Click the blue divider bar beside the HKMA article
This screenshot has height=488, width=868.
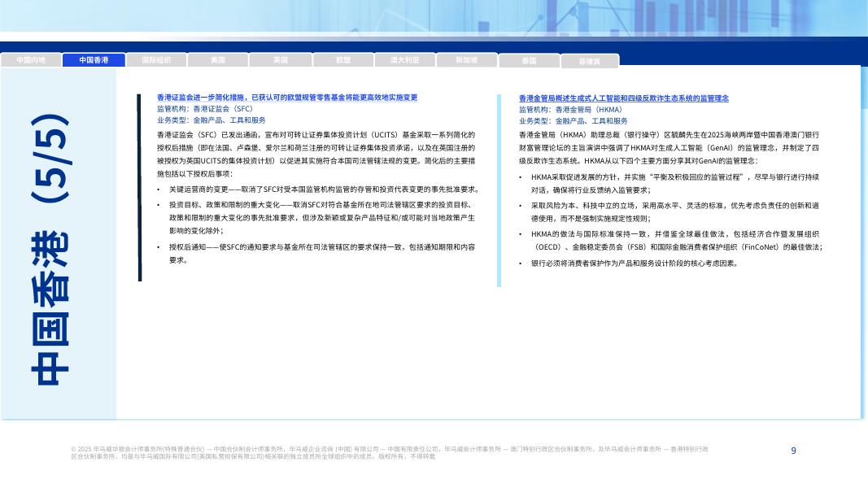(x=499, y=187)
